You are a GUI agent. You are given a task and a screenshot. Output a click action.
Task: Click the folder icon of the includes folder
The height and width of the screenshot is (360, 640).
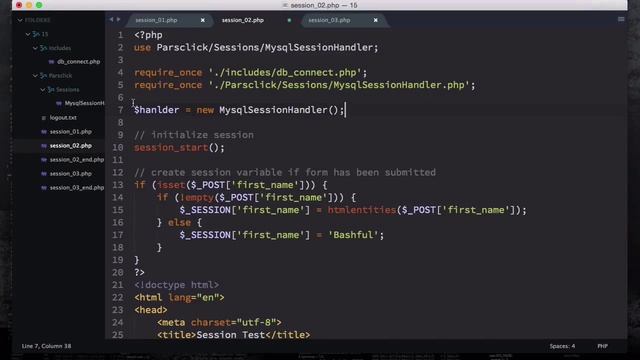(43, 48)
